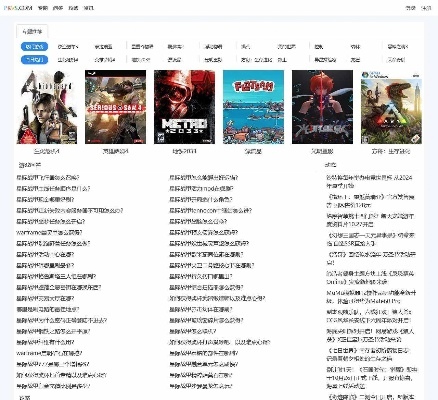The width and height of the screenshot is (438, 400).
Task: Open the ARK dinosaur game cover
Action: pos(391,107)
